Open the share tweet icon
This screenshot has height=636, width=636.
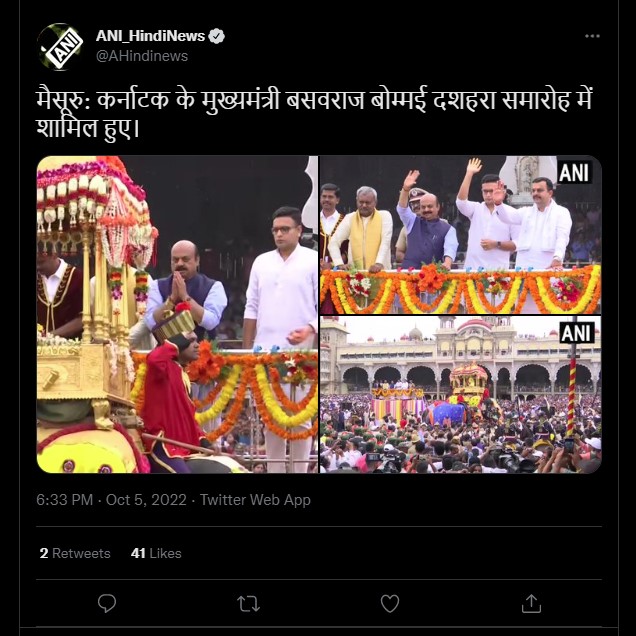click(531, 604)
